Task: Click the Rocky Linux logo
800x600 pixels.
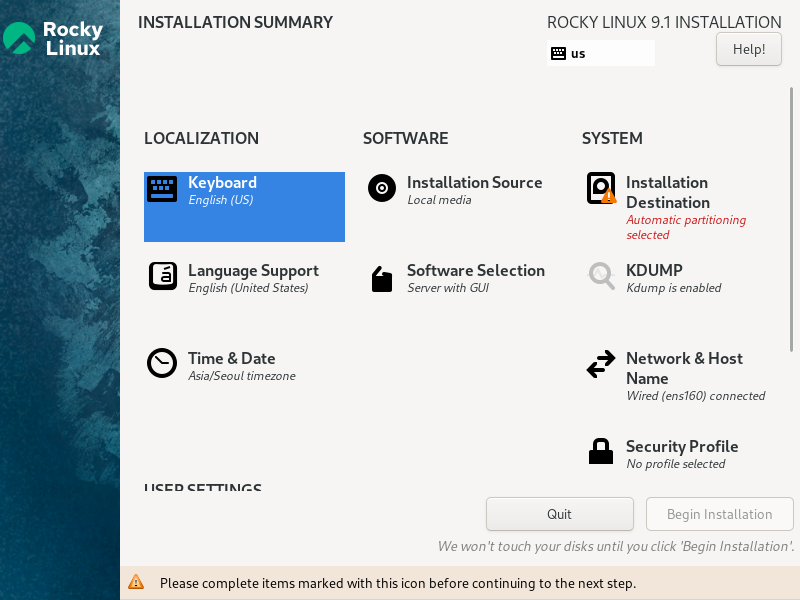Action: coord(53,38)
